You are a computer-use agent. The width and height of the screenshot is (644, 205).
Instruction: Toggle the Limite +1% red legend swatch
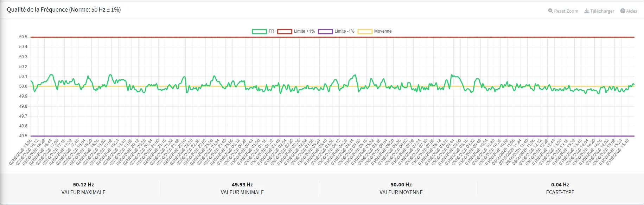click(x=285, y=31)
